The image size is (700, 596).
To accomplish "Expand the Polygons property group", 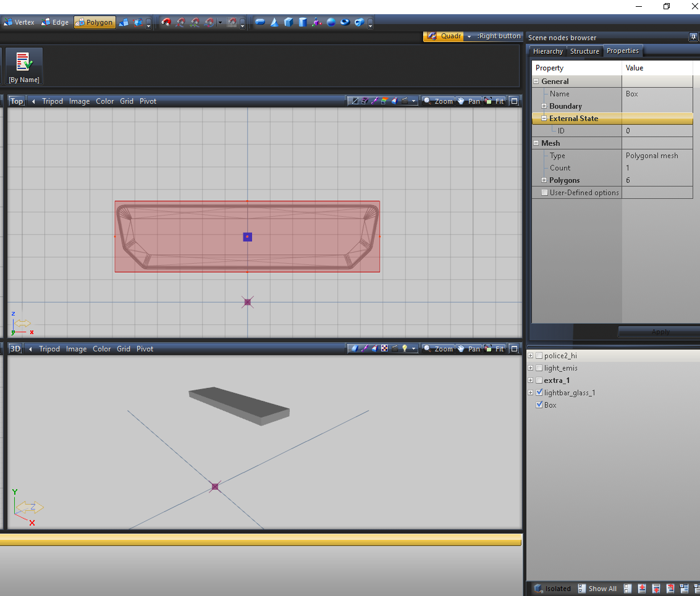I will coord(544,180).
